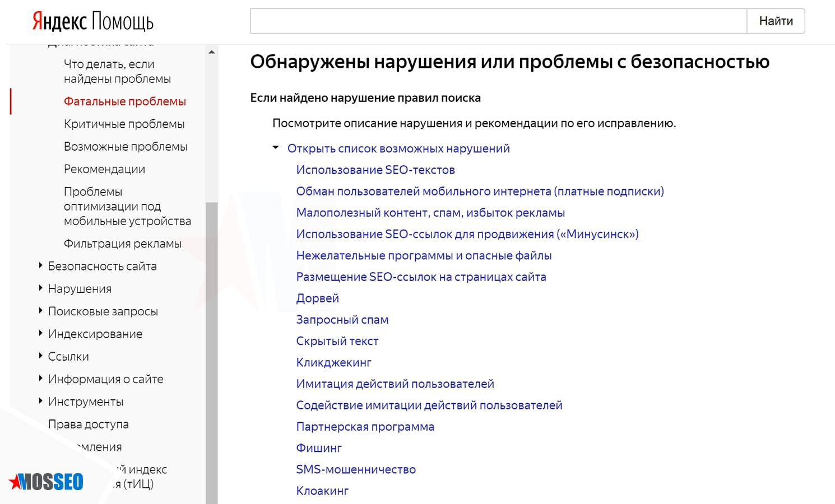Image resolution: width=835 pixels, height=504 pixels.
Task: Focus the help search input field
Action: pyautogui.click(x=499, y=21)
